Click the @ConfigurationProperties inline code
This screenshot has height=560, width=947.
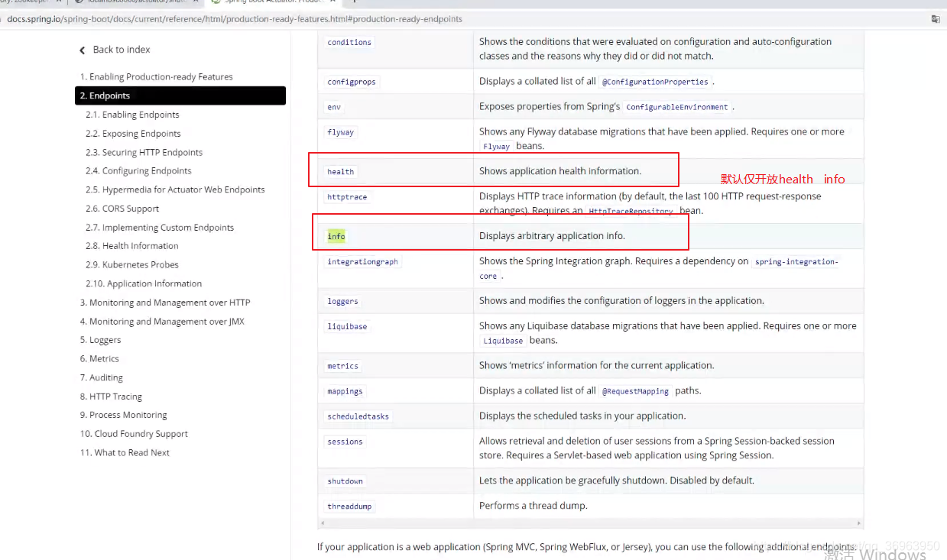[x=655, y=82]
